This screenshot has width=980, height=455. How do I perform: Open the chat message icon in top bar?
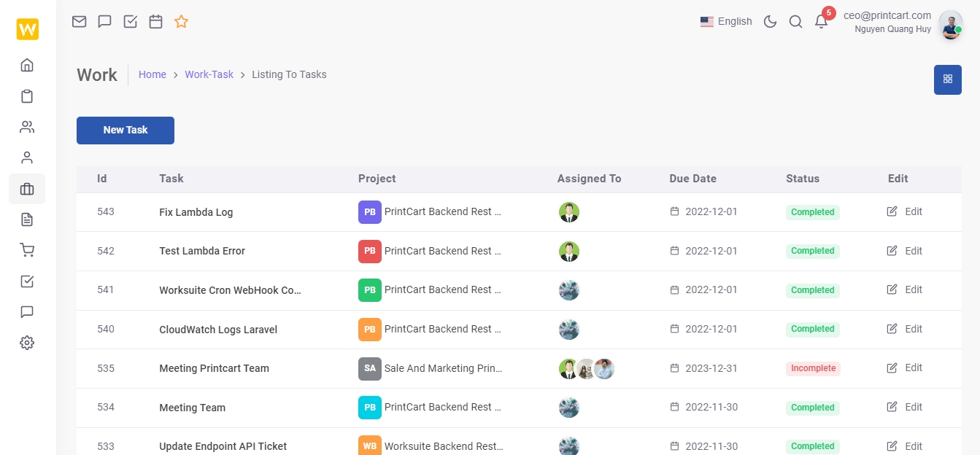pyautogui.click(x=104, y=21)
